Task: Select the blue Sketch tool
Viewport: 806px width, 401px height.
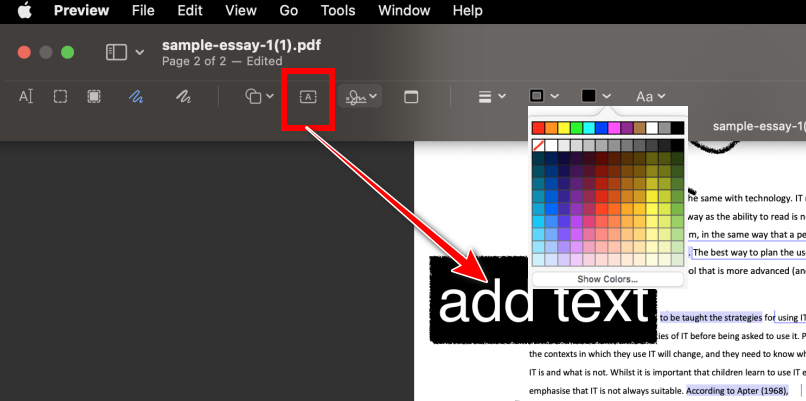Action: click(136, 96)
